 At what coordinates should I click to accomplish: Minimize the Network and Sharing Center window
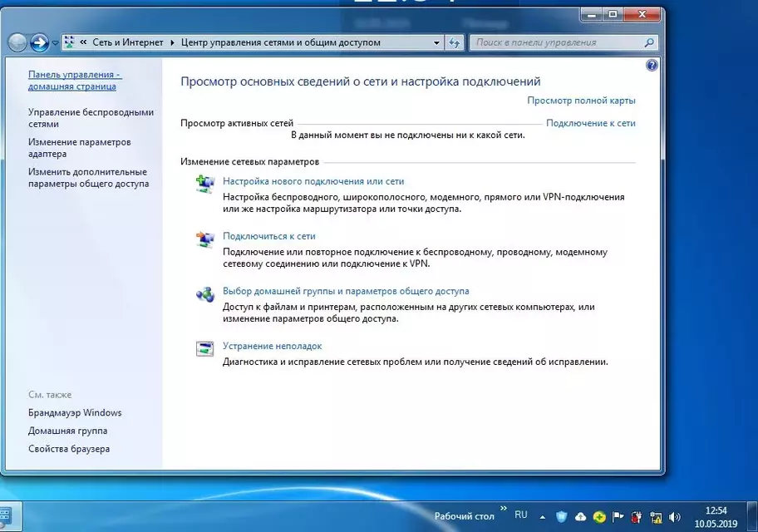pos(591,14)
